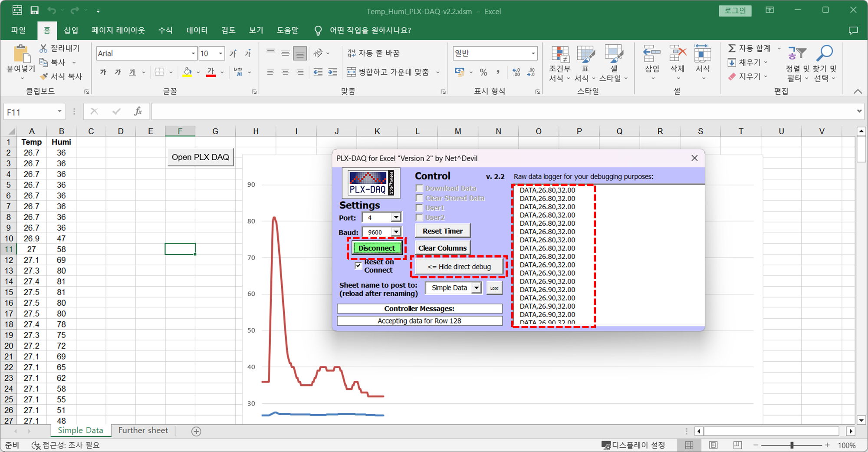Open the font size dropdown
The width and height of the screenshot is (868, 452).
[x=220, y=53]
